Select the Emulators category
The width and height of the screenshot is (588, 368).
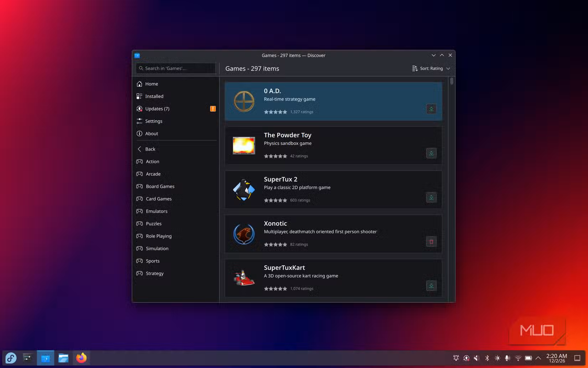tap(176, 211)
